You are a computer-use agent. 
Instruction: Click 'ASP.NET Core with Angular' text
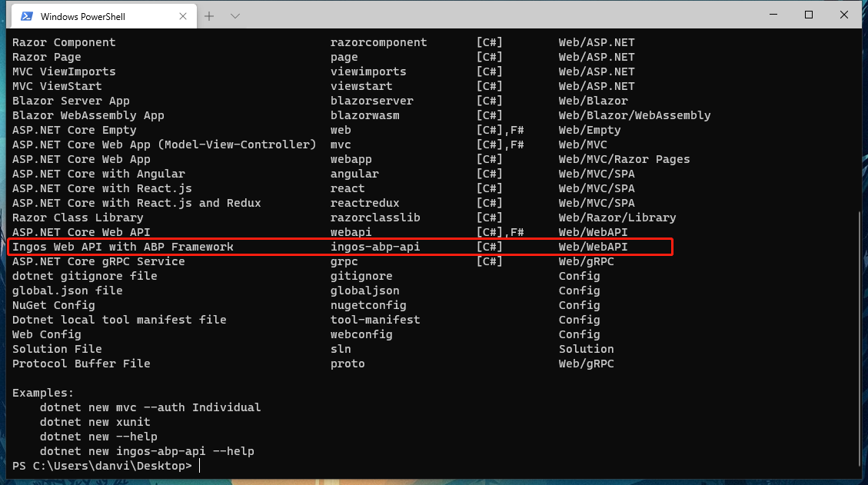coord(98,174)
